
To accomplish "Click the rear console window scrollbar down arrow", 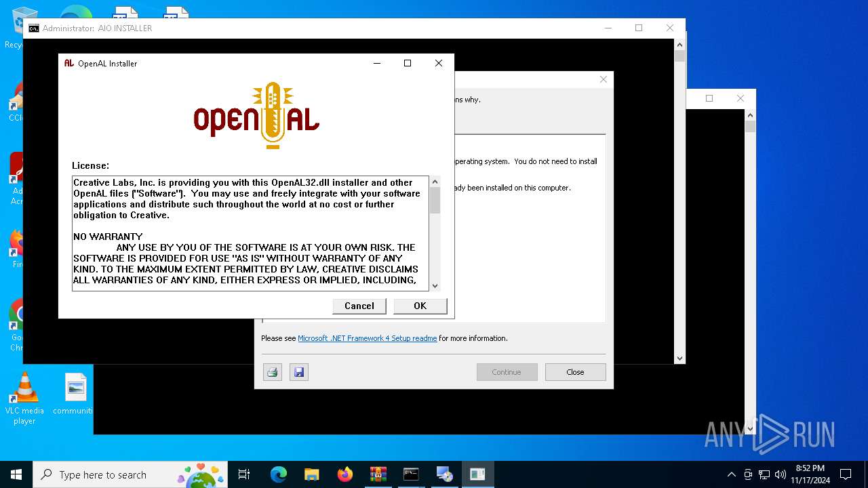I will pos(750,428).
